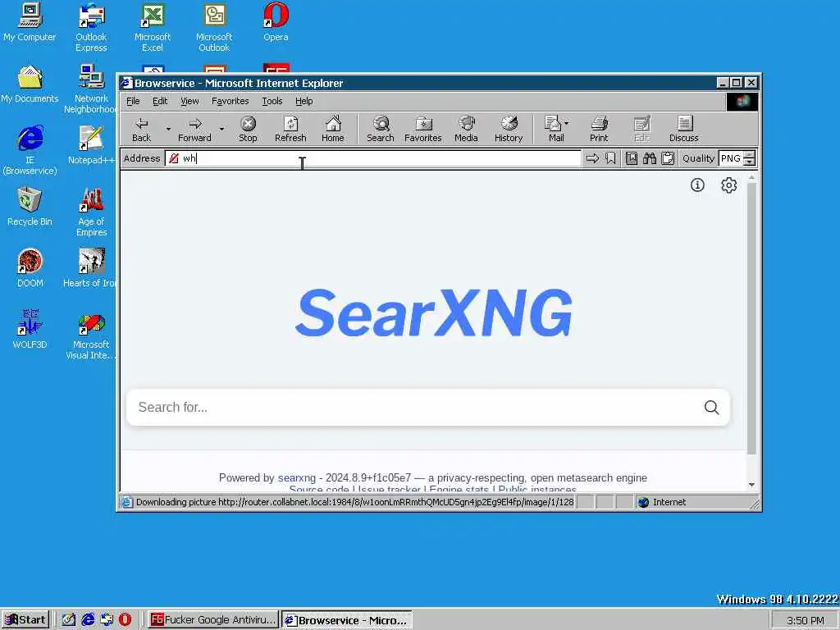Click into the Address bar field
This screenshot has height=630, width=840.
pos(373,158)
